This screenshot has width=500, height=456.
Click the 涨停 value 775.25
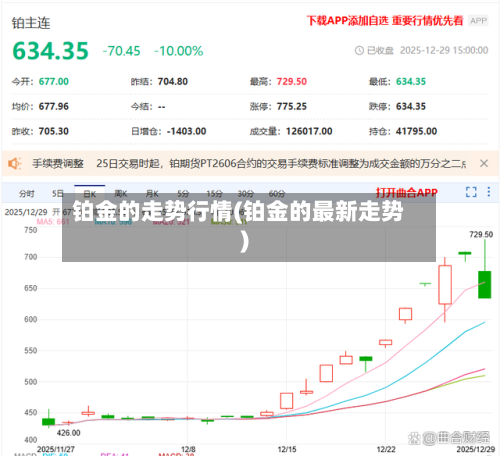pos(292,106)
